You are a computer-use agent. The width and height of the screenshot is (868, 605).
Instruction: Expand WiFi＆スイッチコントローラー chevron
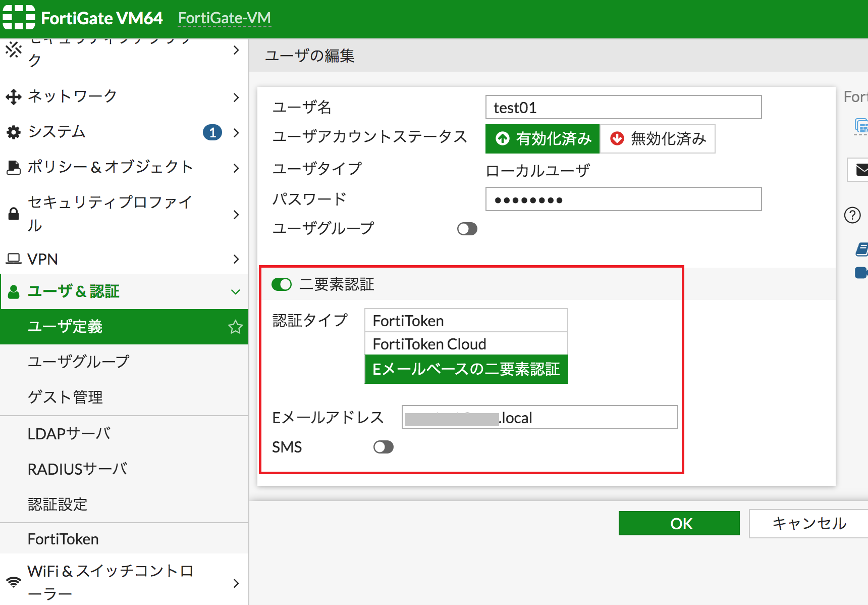(236, 583)
